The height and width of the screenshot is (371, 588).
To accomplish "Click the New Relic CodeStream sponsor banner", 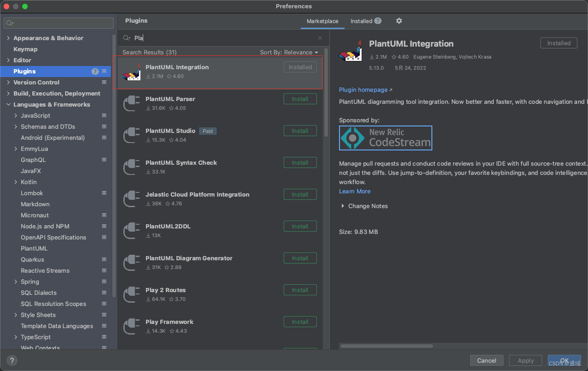I will tap(386, 138).
